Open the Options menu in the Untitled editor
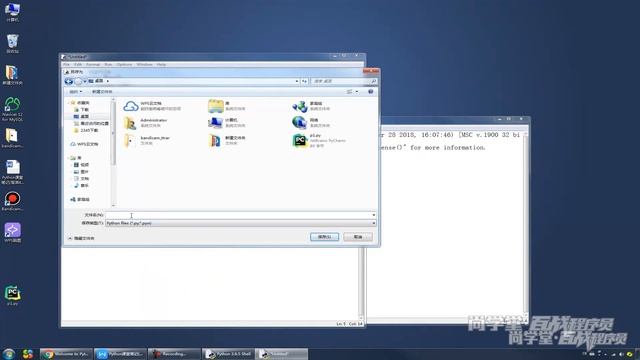 pos(124,64)
